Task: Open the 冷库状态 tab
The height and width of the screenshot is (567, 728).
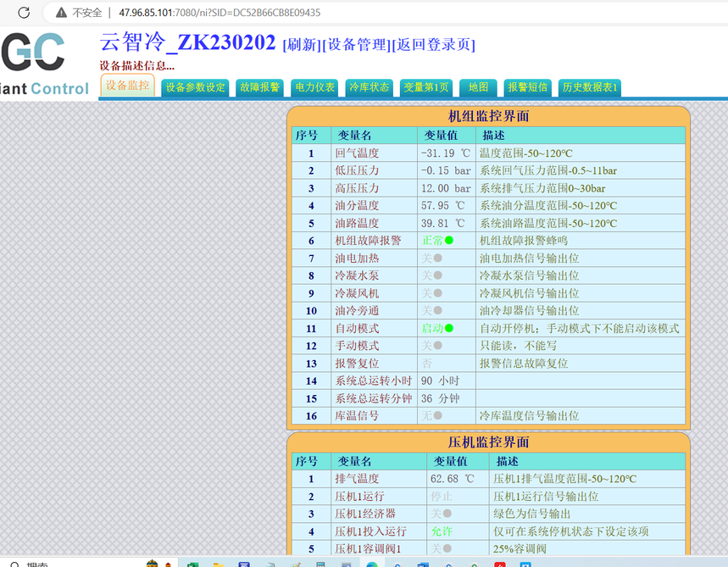Action: point(370,87)
